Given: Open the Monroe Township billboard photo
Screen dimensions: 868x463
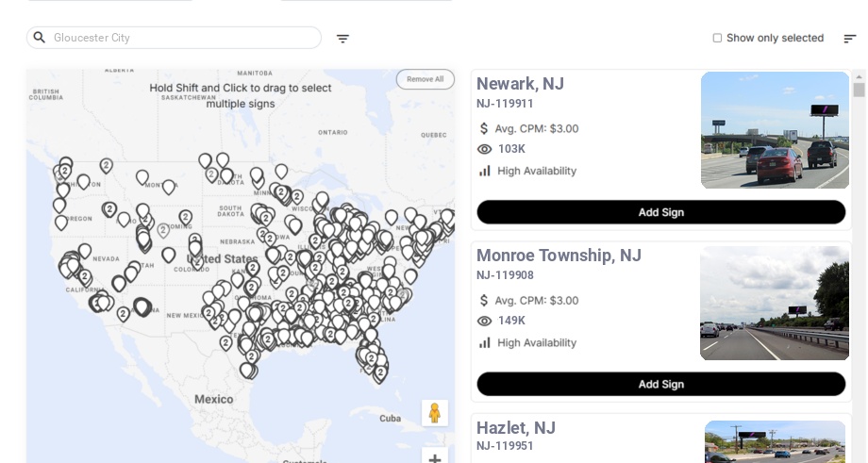Looking at the screenshot, I should point(774,303).
